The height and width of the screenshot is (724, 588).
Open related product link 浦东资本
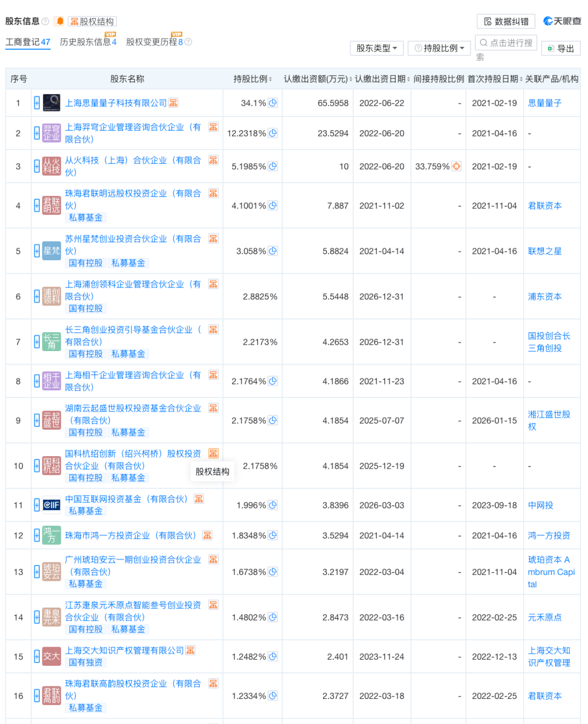point(545,296)
